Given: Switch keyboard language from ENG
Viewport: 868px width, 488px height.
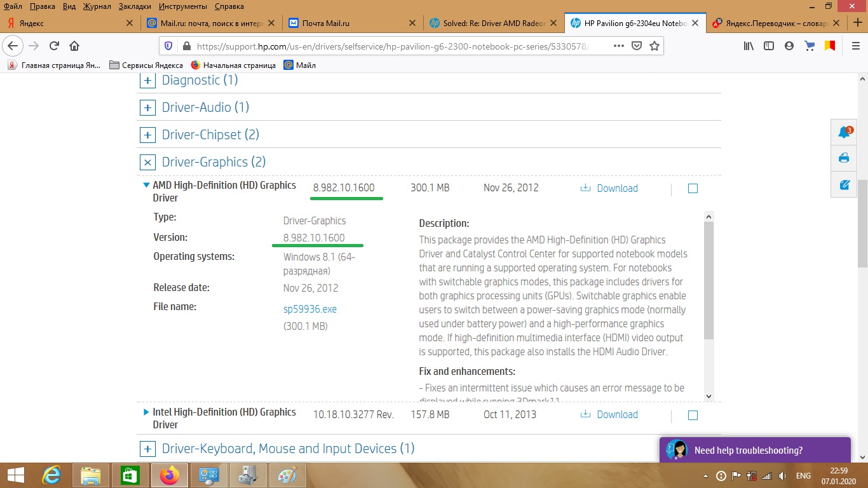Looking at the screenshot, I should 803,476.
